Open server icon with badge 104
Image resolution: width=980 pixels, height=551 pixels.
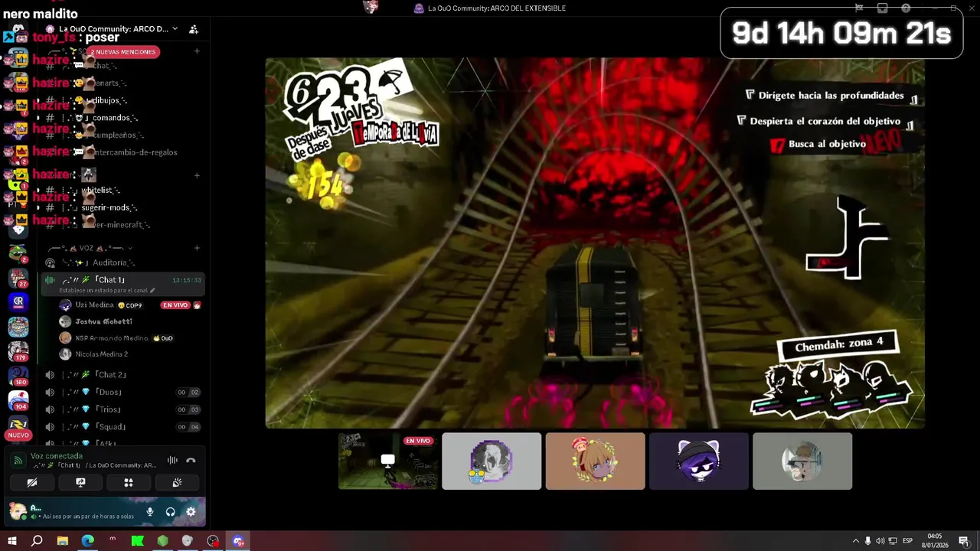18,400
